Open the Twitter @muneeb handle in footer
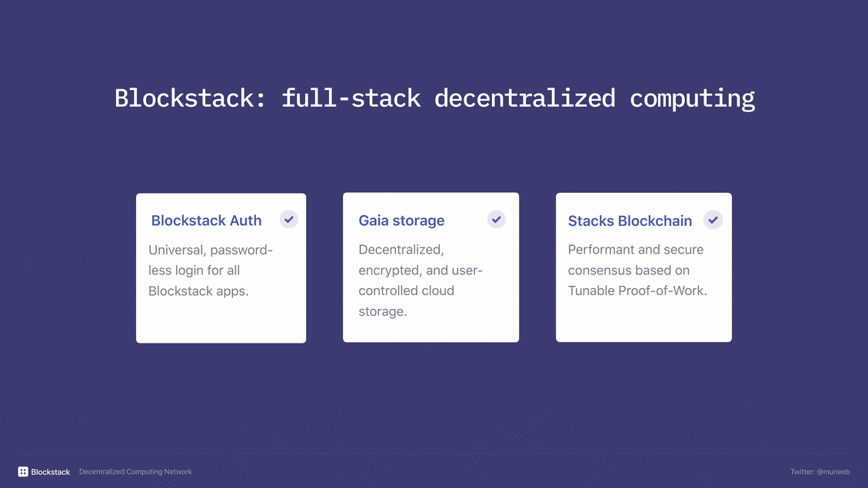The height and width of the screenshot is (488, 868). (820, 472)
